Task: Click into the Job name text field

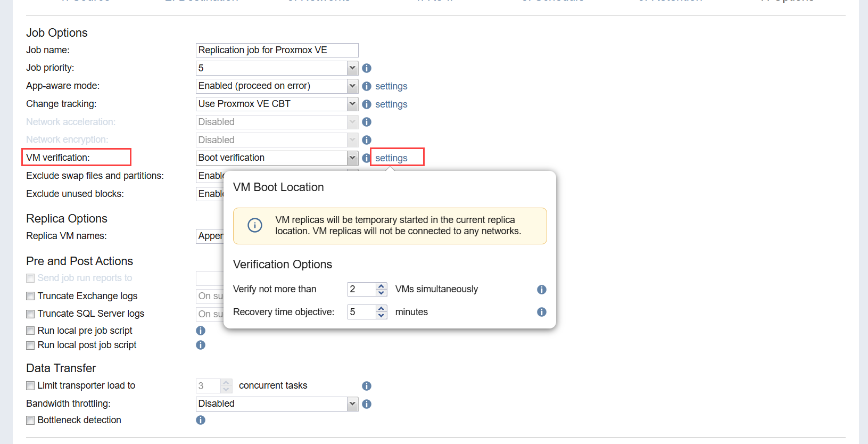Action: (x=277, y=50)
